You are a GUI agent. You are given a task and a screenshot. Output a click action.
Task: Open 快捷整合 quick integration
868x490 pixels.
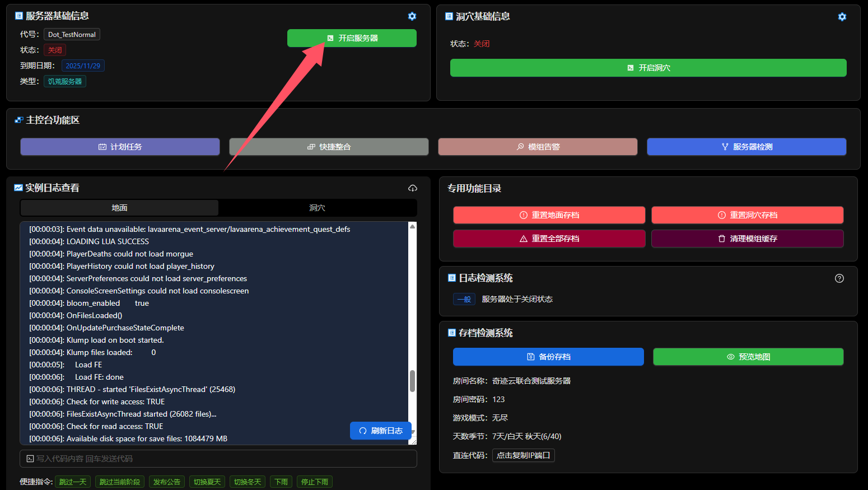pyautogui.click(x=329, y=147)
